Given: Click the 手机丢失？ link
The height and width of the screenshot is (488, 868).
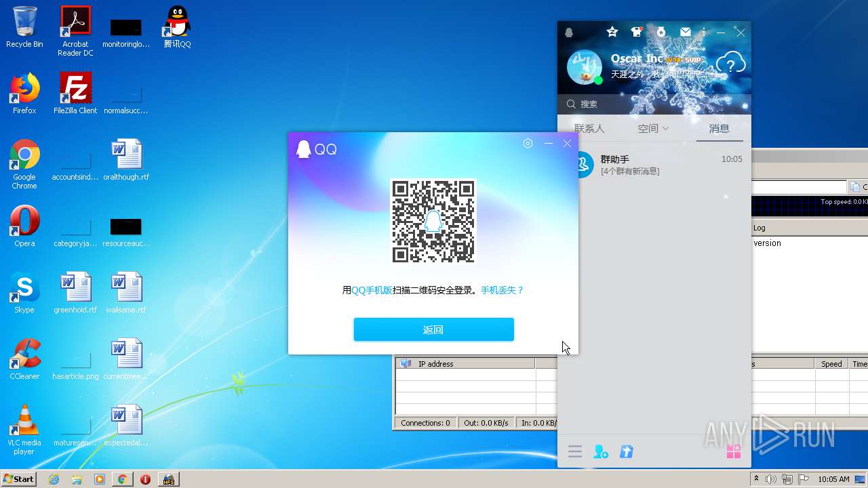Looking at the screenshot, I should (x=502, y=290).
